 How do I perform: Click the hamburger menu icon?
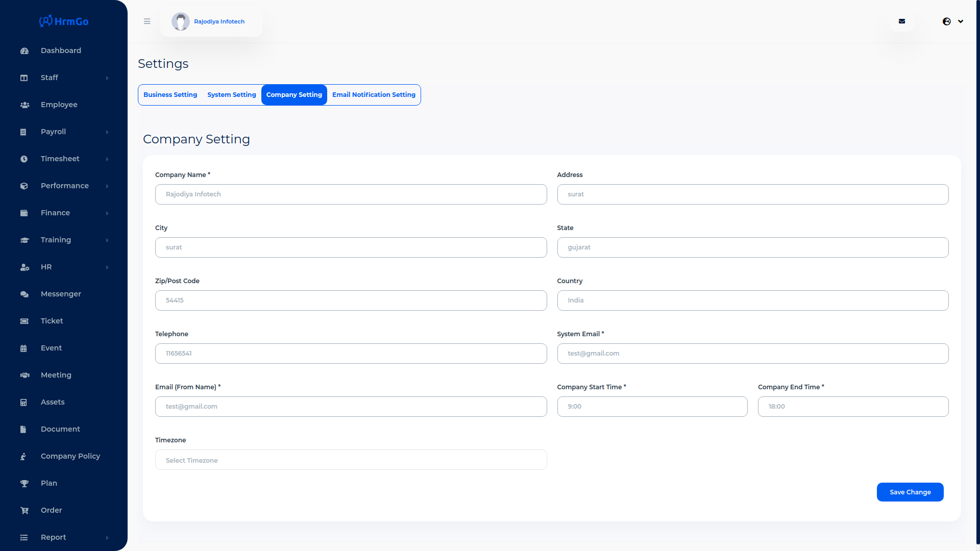click(147, 21)
